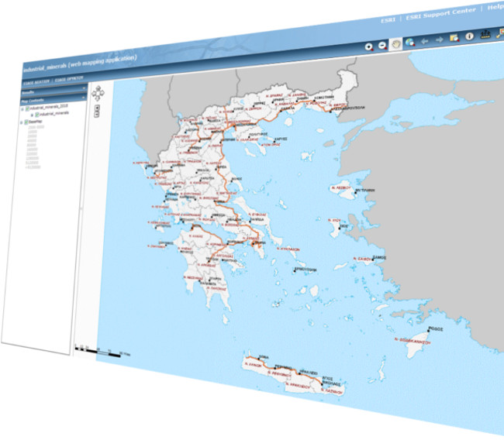Click the Ν. ΛΑΣΙΘΙΟΥ prefecture label

pos(332,392)
